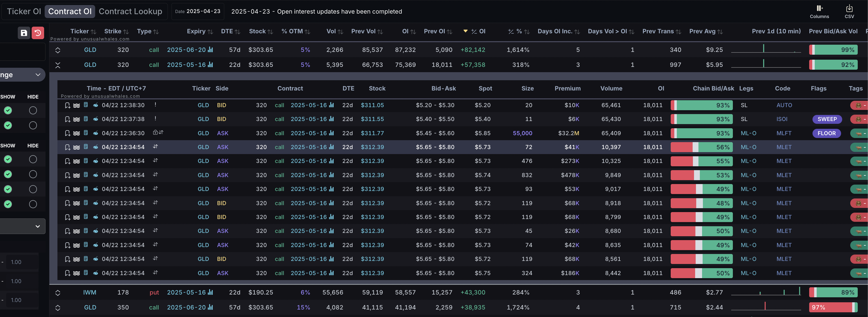This screenshot has height=317, width=868.
Task: Click the +82,142 OI change value
Action: coord(473,50)
